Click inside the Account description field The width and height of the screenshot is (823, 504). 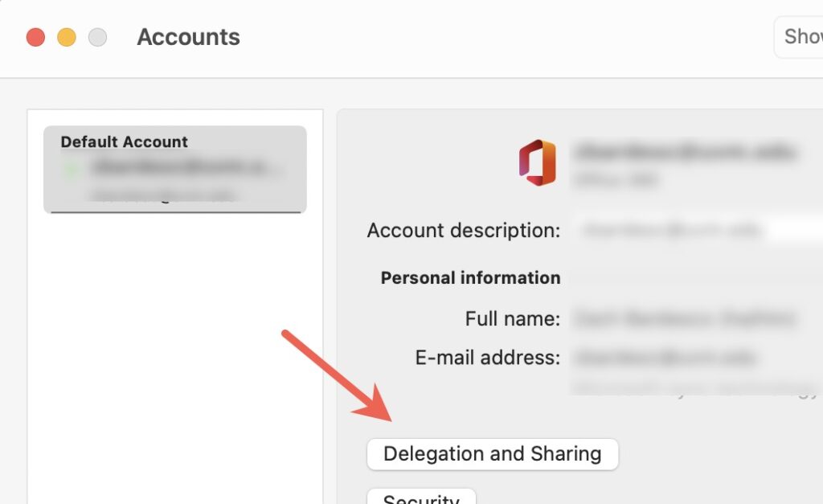click(x=691, y=231)
